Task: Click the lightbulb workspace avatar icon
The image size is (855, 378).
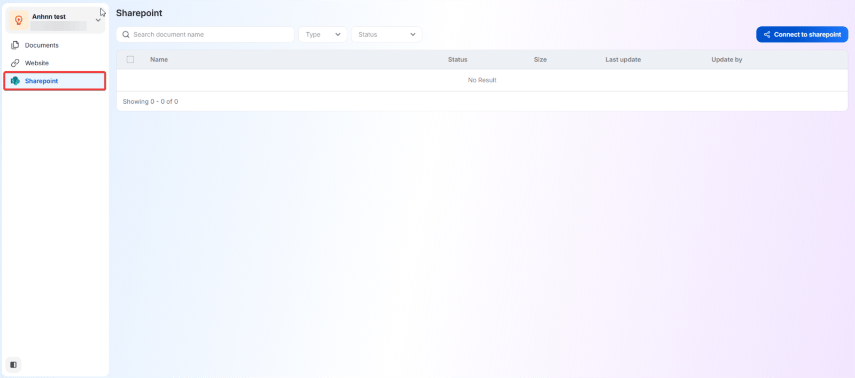Action: click(19, 20)
